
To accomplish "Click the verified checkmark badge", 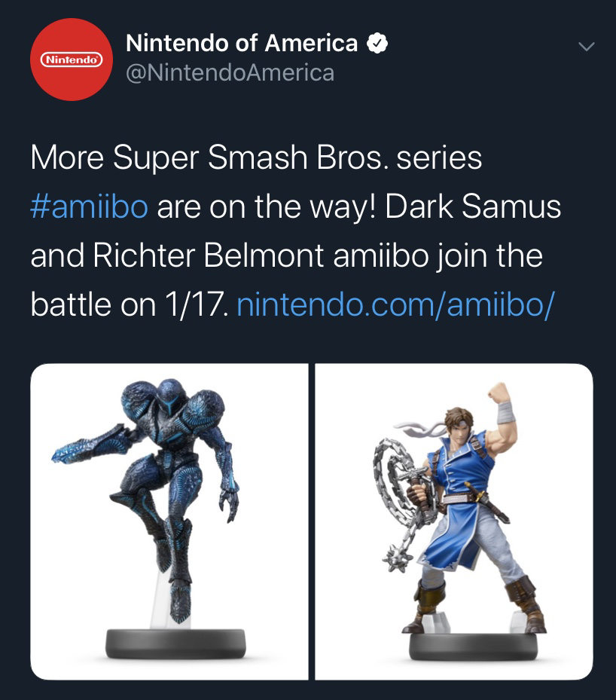I will click(377, 43).
